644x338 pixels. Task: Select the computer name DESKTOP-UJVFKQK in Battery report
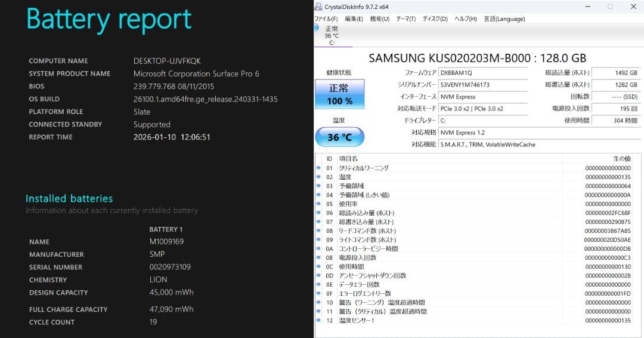(167, 61)
